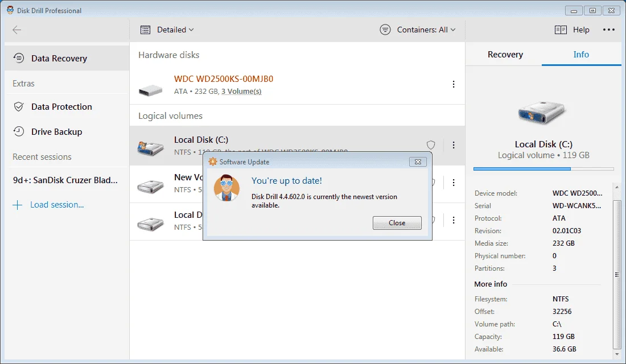The height and width of the screenshot is (364, 626).
Task: Open the Containers: All filter dropdown
Action: coord(426,30)
